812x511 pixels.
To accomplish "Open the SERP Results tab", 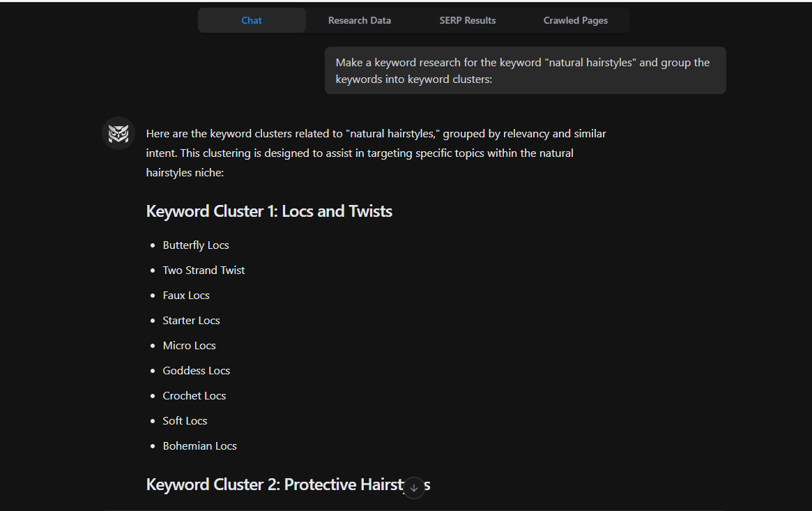I will tap(468, 20).
